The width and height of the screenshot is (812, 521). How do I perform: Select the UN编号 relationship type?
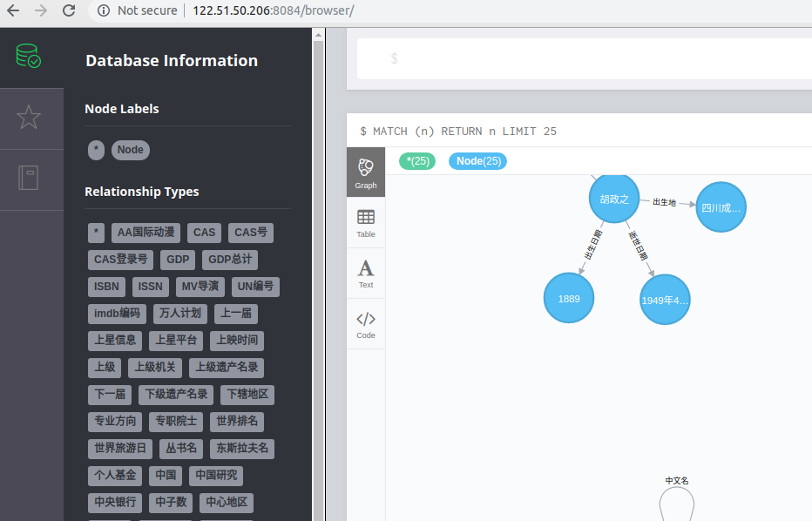(x=255, y=287)
